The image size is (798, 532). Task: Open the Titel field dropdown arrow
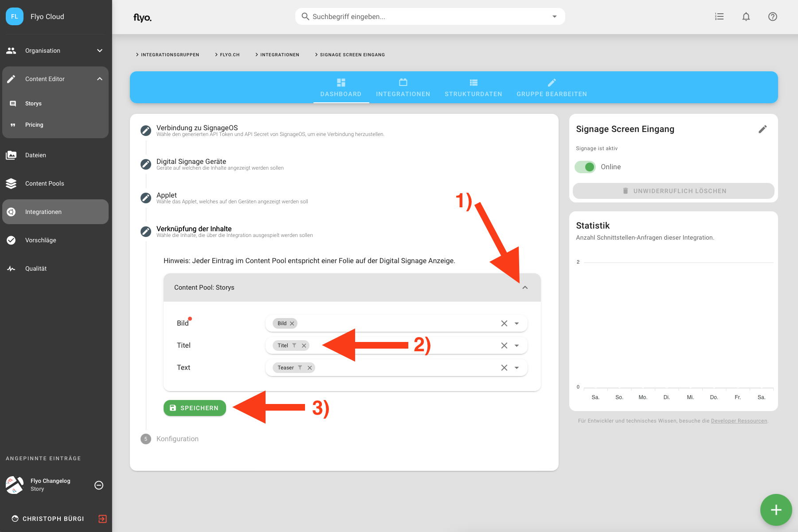coord(516,346)
